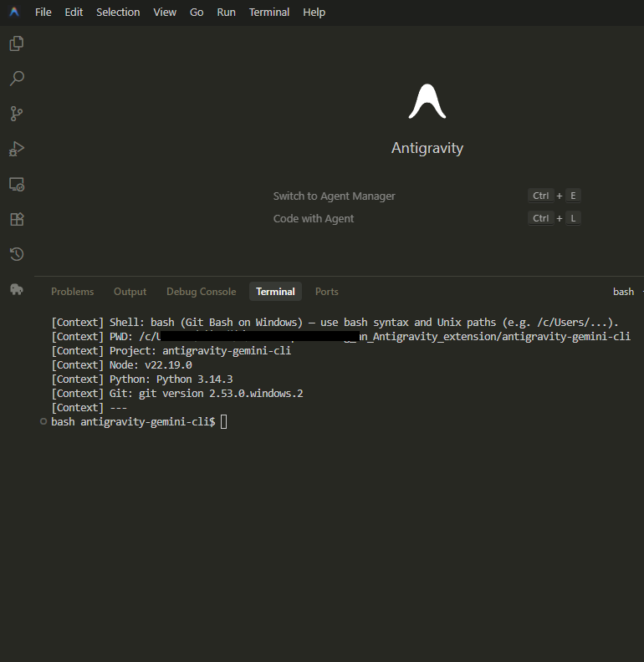Open the Terminal menu in the menu bar

coord(269,13)
